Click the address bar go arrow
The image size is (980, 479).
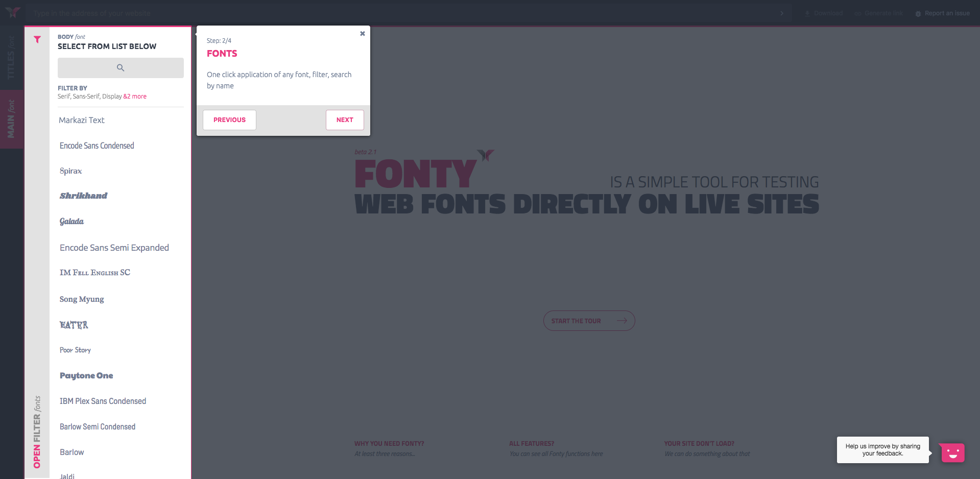pyautogui.click(x=781, y=13)
